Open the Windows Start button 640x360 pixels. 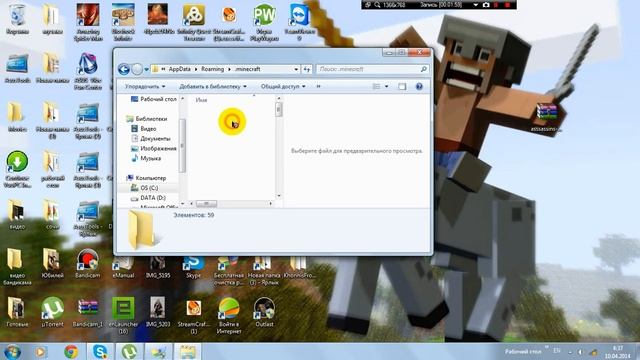point(12,352)
